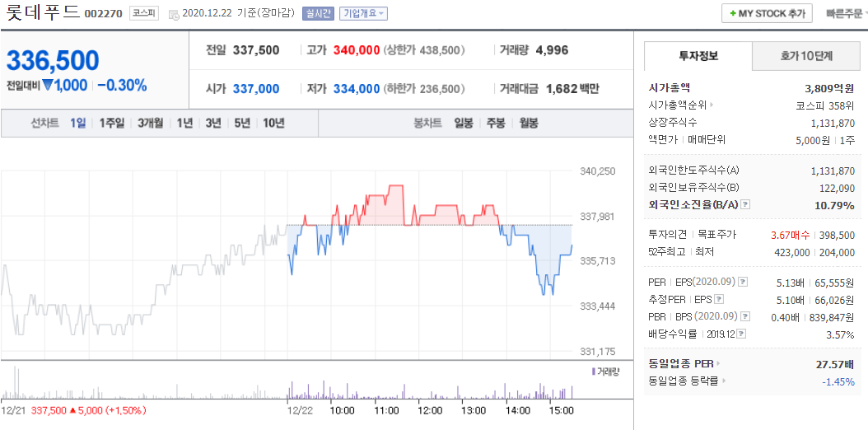Open the 기업개요 dropdown
Image resolution: width=868 pixels, height=430 pixels.
tap(363, 14)
